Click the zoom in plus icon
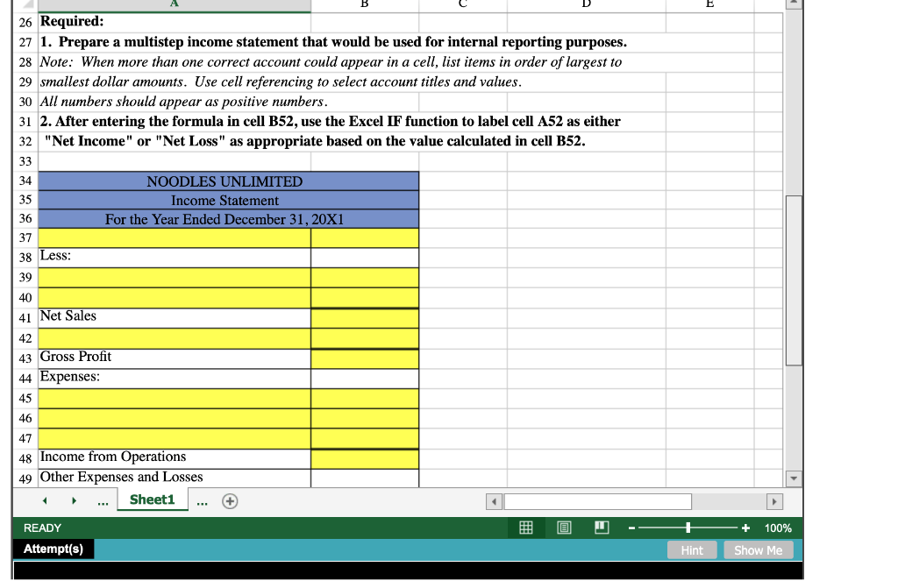Viewport: 898px width, 588px height. 746,528
